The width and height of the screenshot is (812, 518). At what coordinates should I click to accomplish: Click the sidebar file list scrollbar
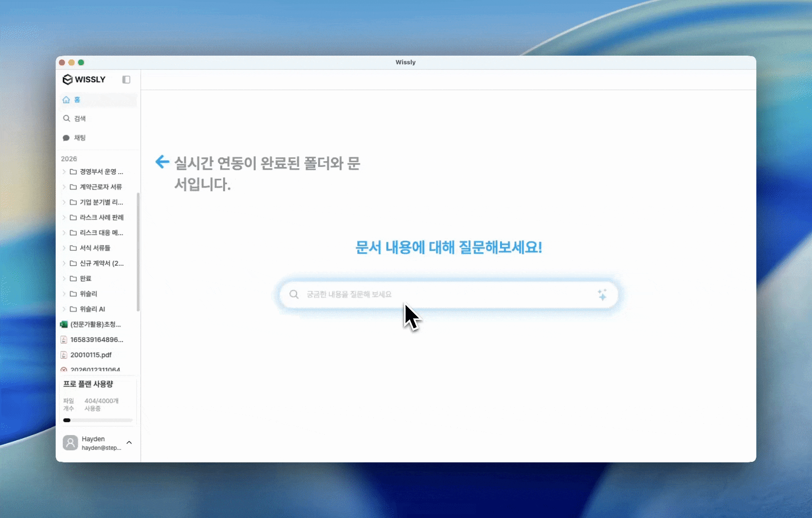[138, 252]
